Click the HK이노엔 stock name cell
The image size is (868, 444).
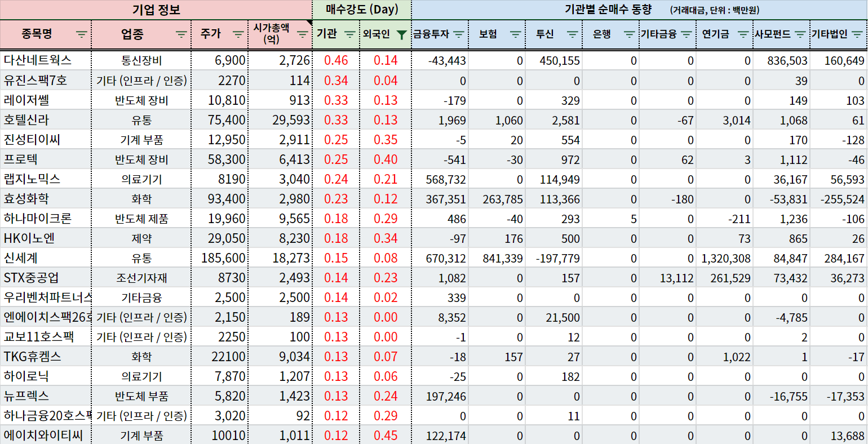tap(45, 238)
